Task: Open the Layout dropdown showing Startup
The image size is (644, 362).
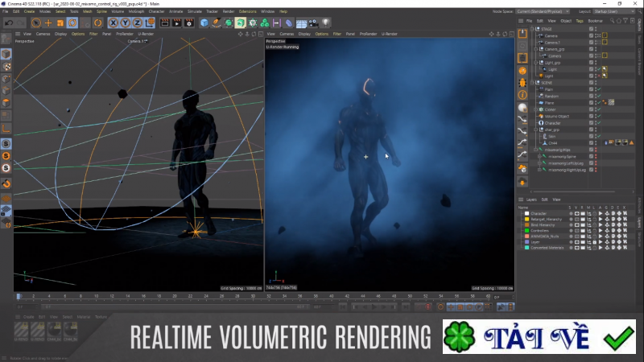Action: 615,11
